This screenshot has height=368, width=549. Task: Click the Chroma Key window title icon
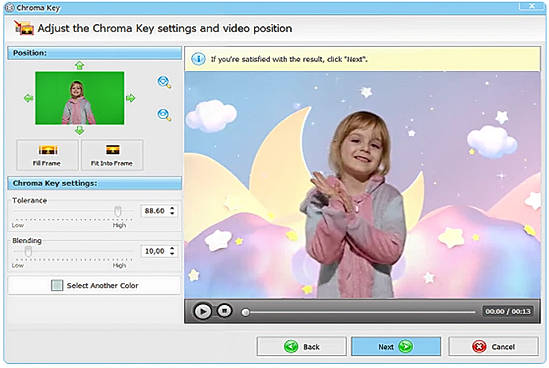tap(10, 8)
